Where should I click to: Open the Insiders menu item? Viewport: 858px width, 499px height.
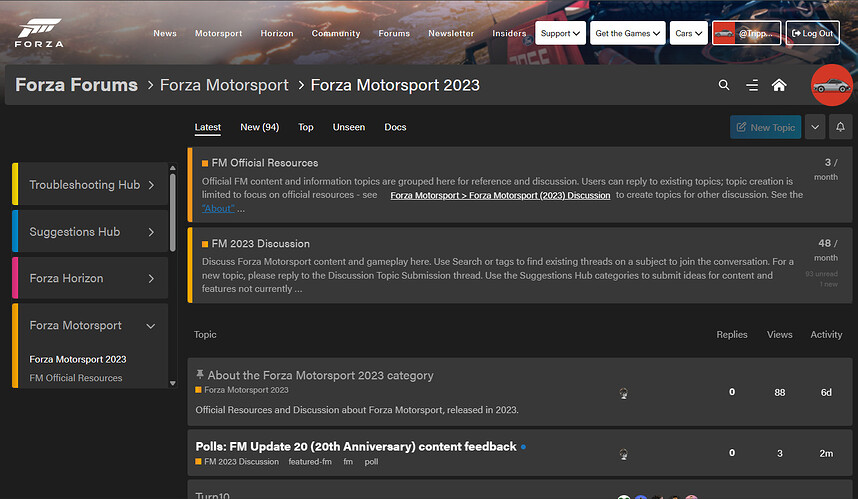[x=509, y=33]
